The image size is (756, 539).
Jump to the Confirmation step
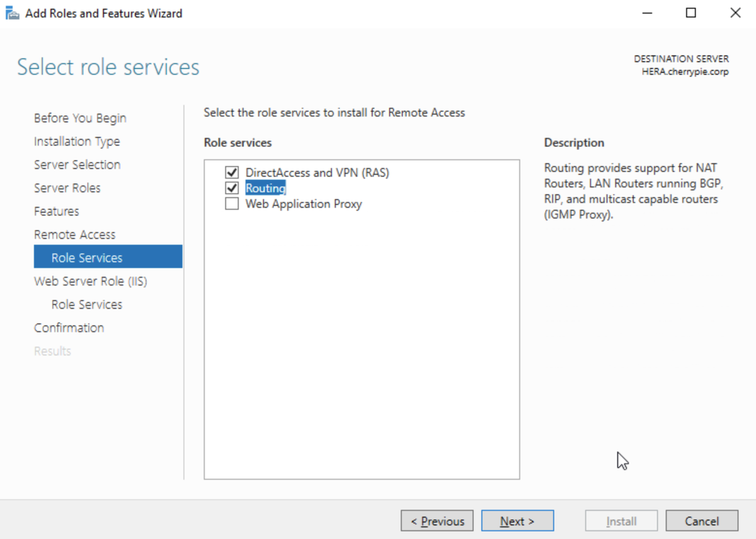(69, 327)
